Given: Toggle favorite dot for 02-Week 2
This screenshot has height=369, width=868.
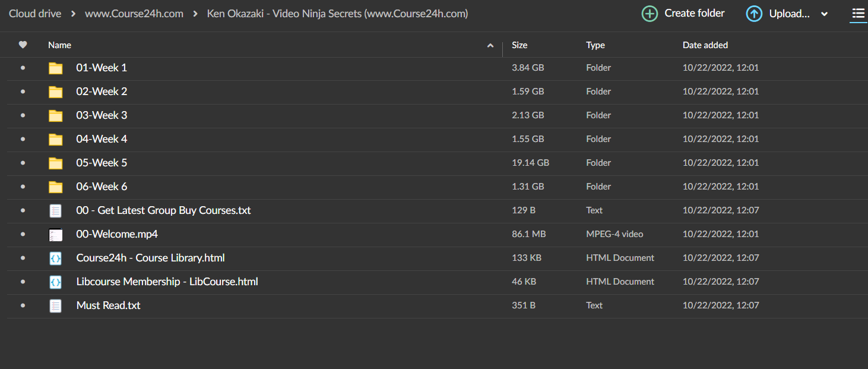Looking at the screenshot, I should click(x=23, y=92).
